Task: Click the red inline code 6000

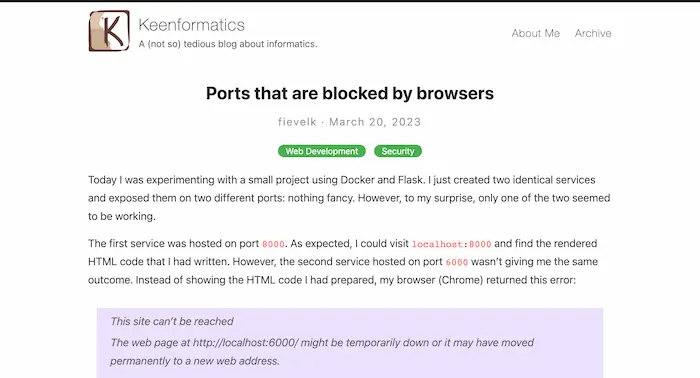Action: pyautogui.click(x=457, y=262)
